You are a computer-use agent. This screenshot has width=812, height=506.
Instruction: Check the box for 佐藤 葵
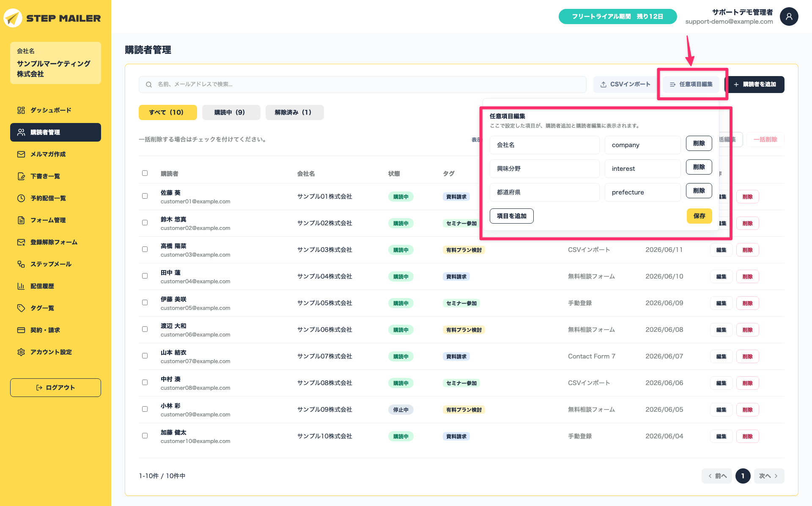(145, 196)
